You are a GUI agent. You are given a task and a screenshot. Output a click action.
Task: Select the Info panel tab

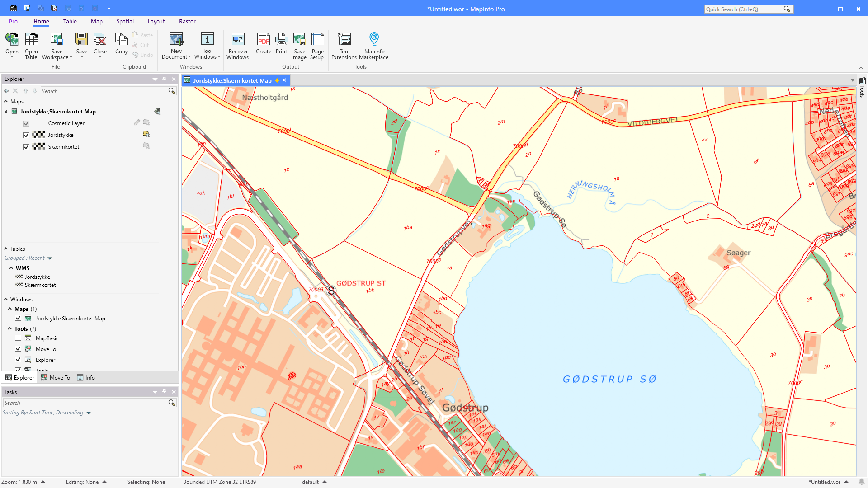click(86, 378)
